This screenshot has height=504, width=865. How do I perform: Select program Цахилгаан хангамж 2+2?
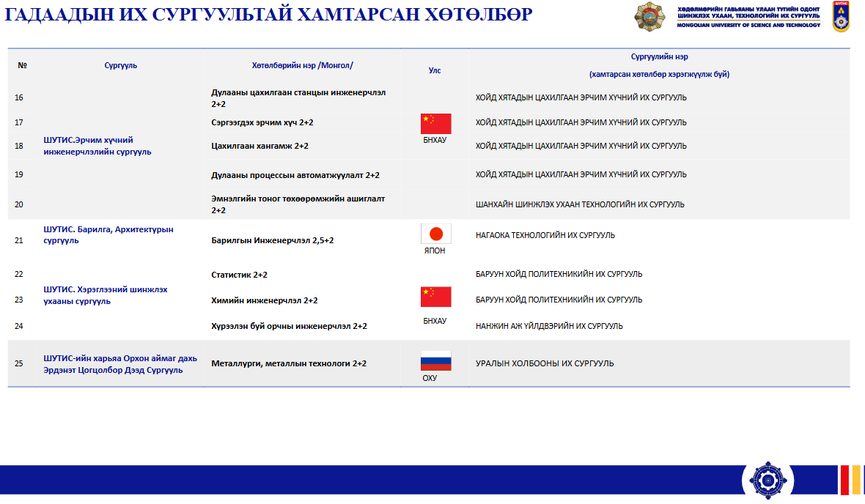click(x=259, y=146)
